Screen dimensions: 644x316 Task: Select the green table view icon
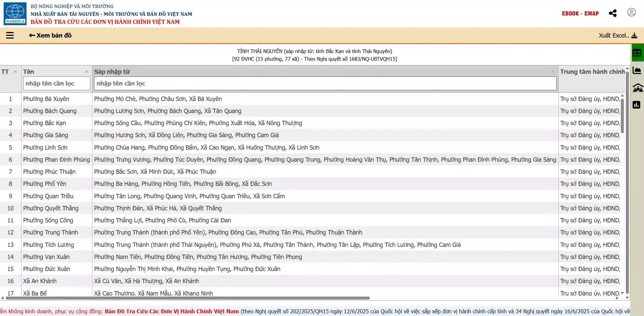637,53
